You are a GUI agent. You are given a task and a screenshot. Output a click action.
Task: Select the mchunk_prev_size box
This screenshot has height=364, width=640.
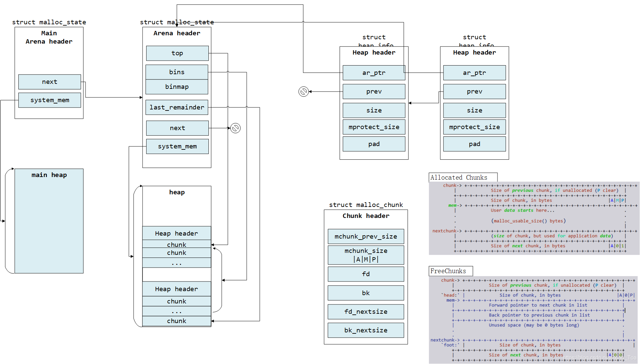(366, 237)
